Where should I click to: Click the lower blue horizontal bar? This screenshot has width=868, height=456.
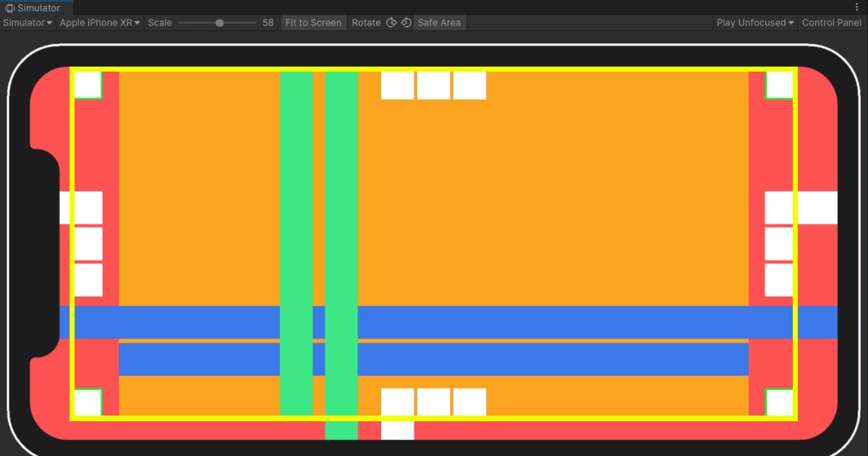[433, 359]
